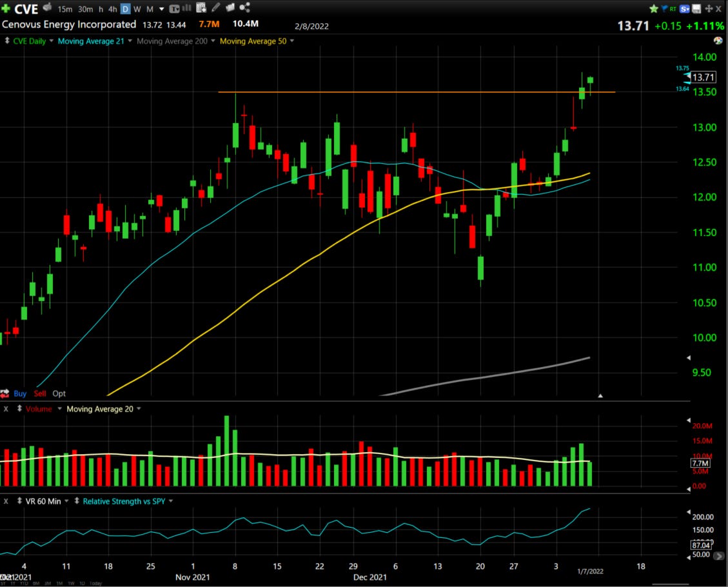Screen dimensions: 728x587
Task: Click the green star favorite icon
Action: [654, 9]
